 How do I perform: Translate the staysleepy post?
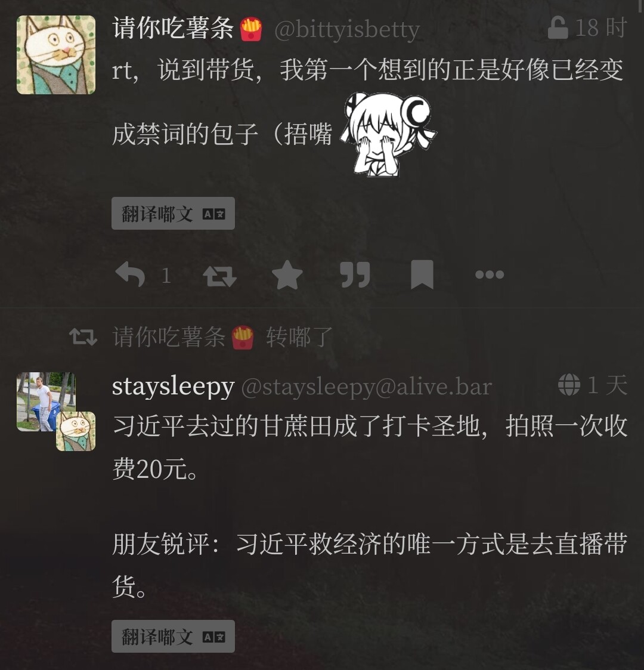[173, 636]
